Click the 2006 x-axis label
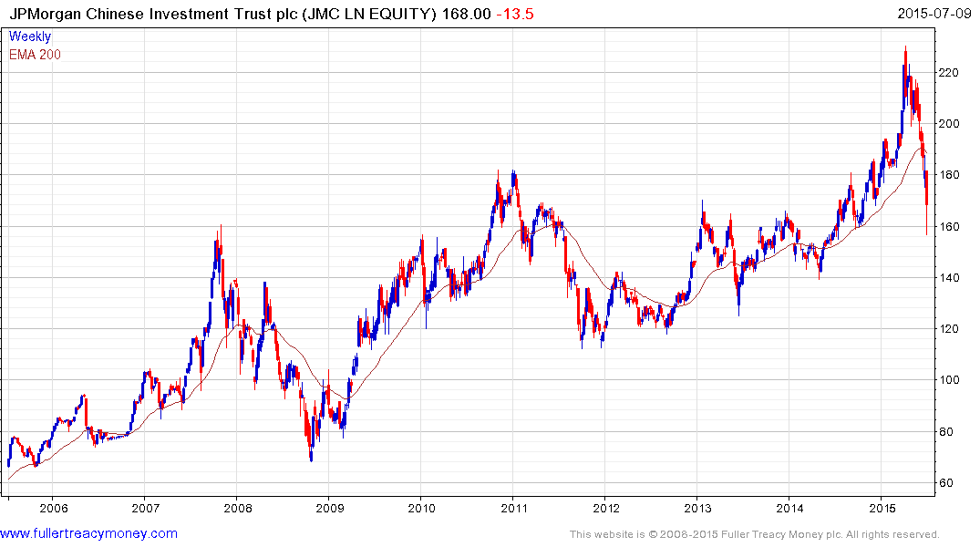The height and width of the screenshot is (547, 980). (x=54, y=508)
